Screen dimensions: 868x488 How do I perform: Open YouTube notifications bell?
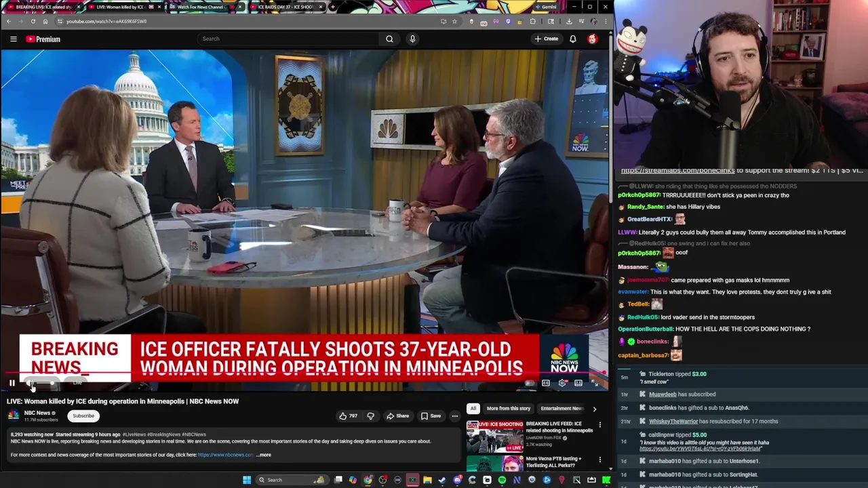[x=573, y=39]
